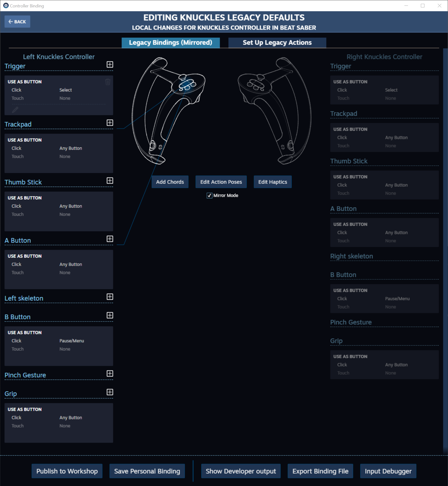
Task: Open left Grip USE AS BUTTON mode
Action: coord(25,410)
